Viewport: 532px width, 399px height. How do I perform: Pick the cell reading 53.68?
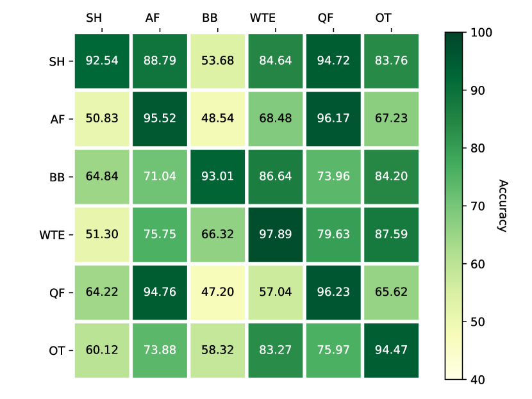click(x=217, y=61)
